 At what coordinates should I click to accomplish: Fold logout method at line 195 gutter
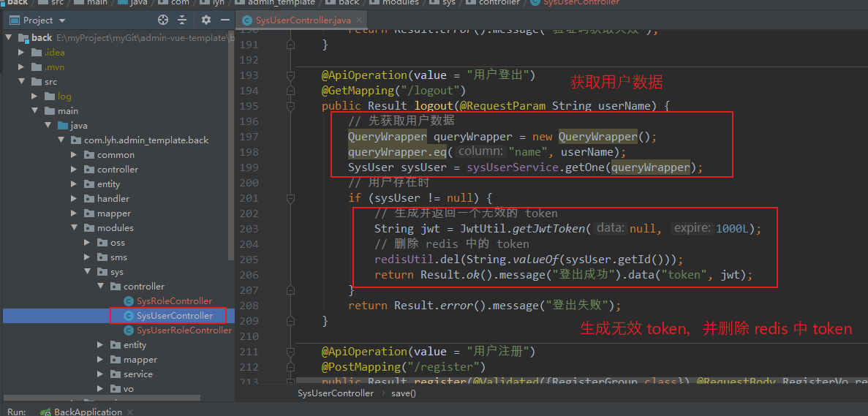tap(290, 106)
